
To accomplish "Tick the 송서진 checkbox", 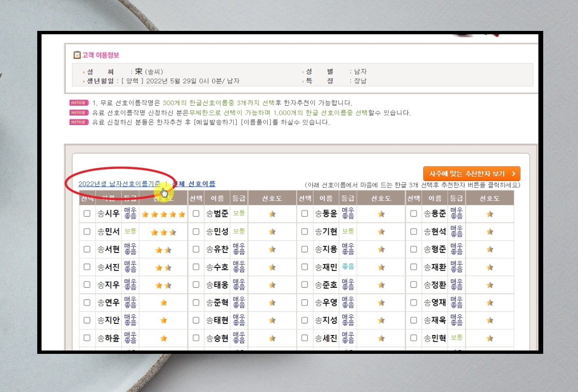I will (87, 267).
